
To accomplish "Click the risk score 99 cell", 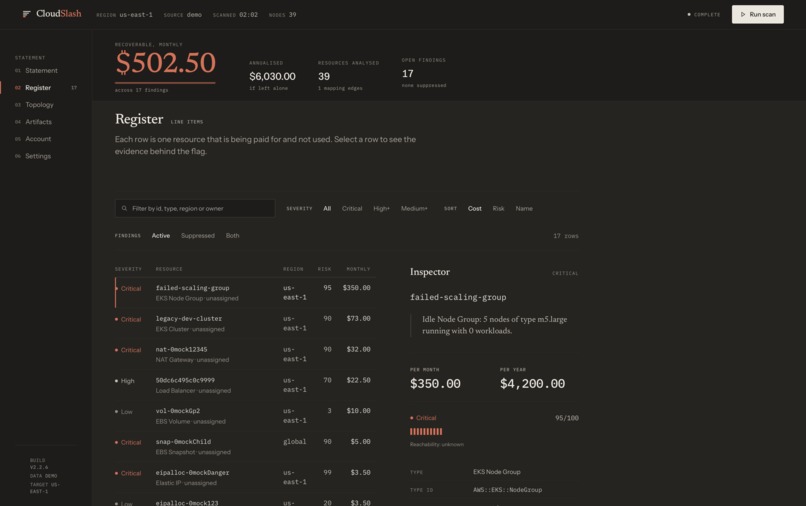I will click(327, 473).
